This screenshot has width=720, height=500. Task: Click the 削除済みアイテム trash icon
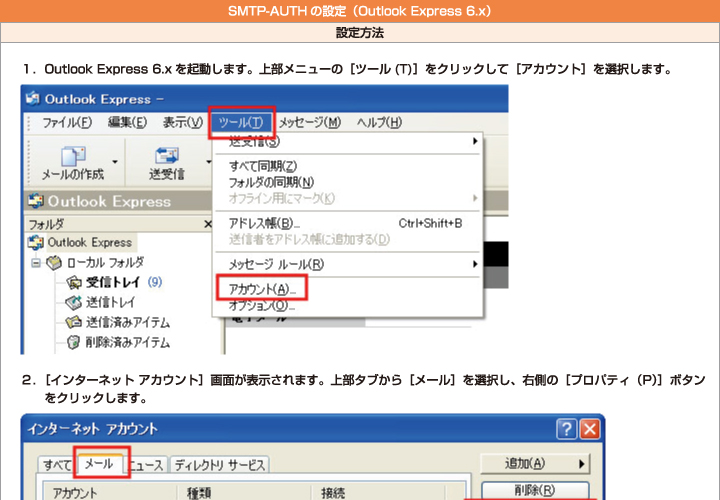pyautogui.click(x=73, y=343)
